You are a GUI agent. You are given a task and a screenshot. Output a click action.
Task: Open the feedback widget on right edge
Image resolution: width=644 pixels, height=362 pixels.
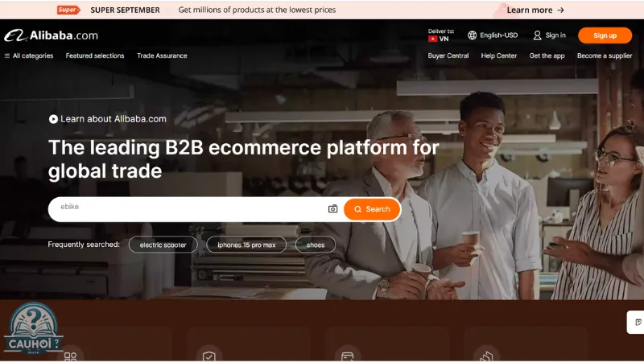coord(636,323)
